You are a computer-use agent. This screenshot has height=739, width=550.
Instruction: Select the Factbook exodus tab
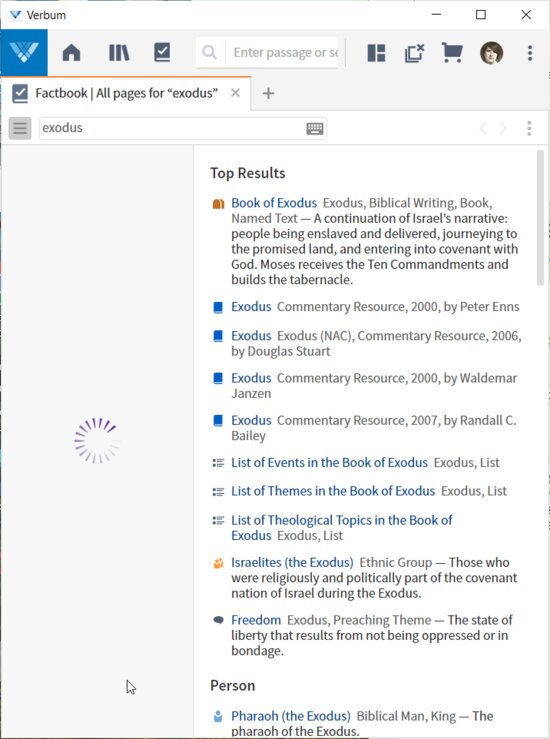coord(126,93)
